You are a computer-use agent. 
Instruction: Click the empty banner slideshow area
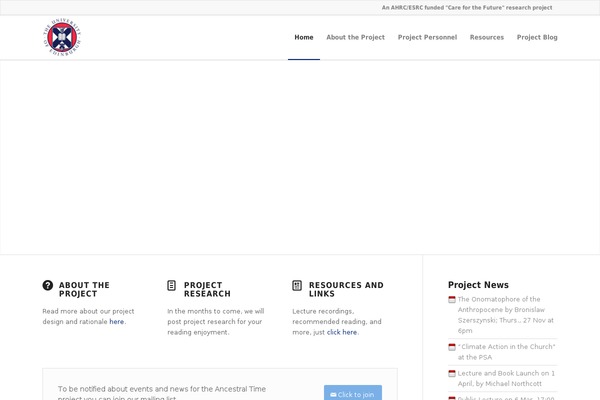click(300, 157)
